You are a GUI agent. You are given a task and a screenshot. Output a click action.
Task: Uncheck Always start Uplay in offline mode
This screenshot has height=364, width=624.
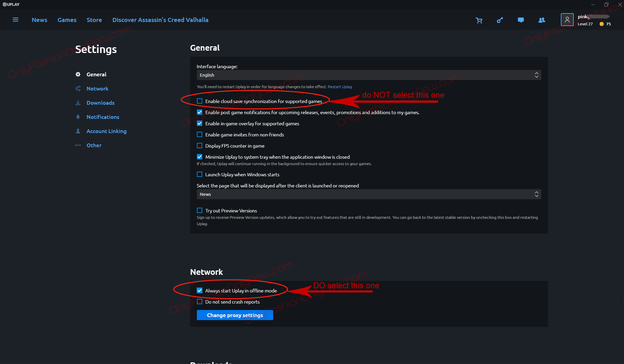[200, 290]
